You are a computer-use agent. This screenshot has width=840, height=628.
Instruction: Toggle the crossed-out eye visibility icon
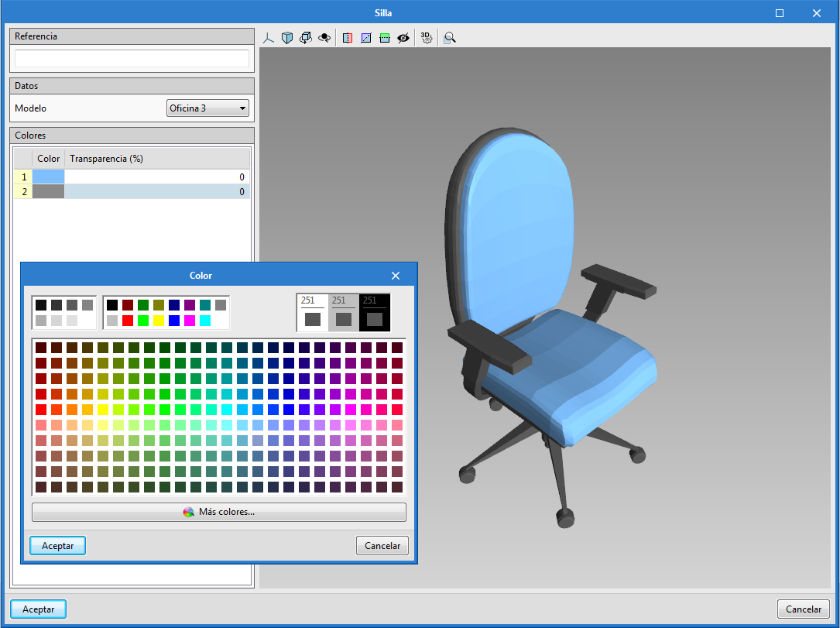tap(403, 37)
